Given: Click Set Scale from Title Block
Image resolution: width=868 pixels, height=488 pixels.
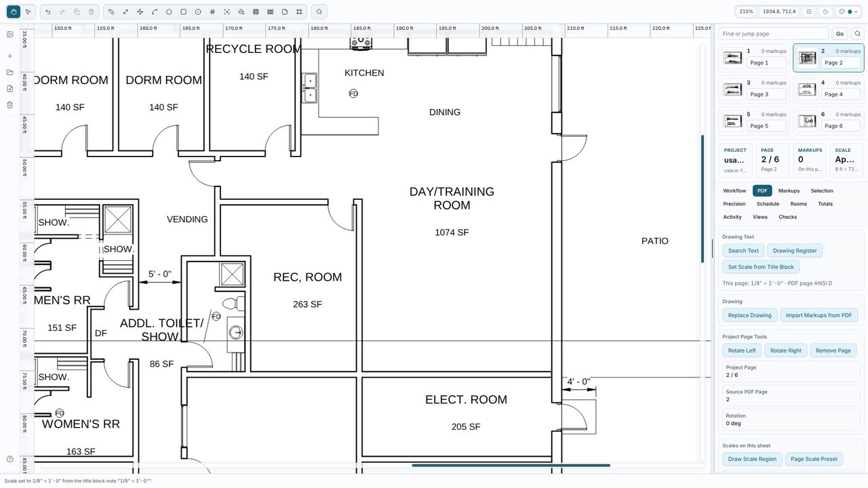Looking at the screenshot, I should click(x=761, y=267).
